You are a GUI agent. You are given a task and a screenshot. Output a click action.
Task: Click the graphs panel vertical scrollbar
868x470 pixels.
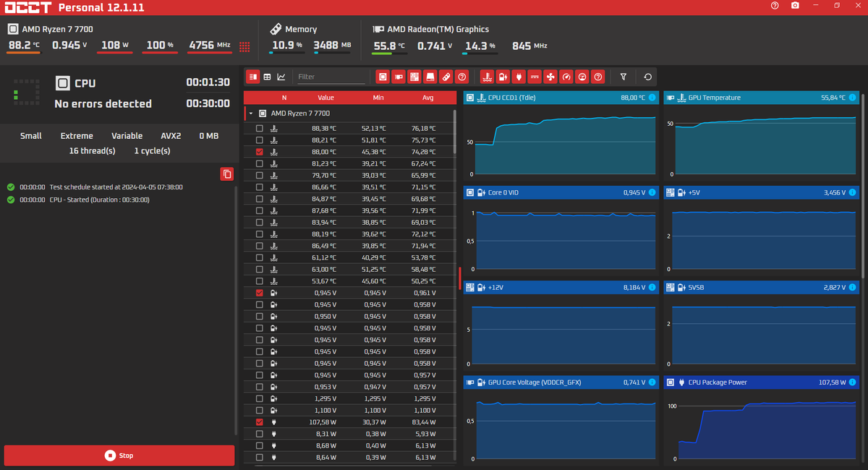pyautogui.click(x=863, y=184)
